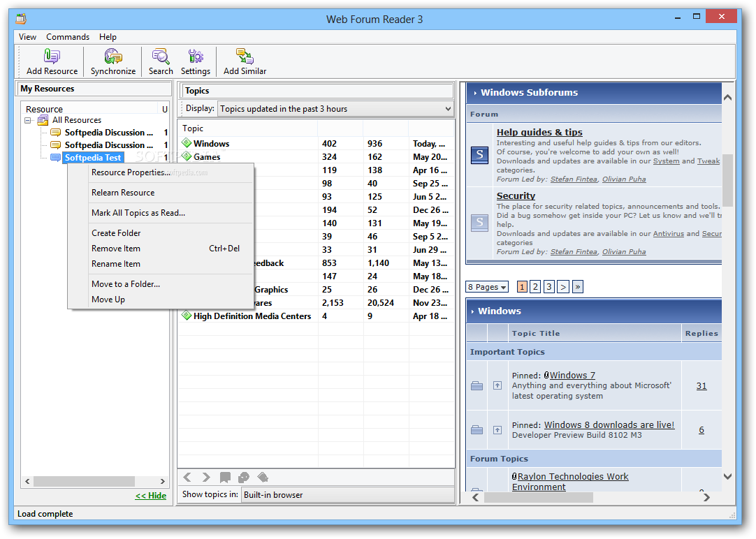Click forum leader Stefan Fintea link under Security

point(574,252)
